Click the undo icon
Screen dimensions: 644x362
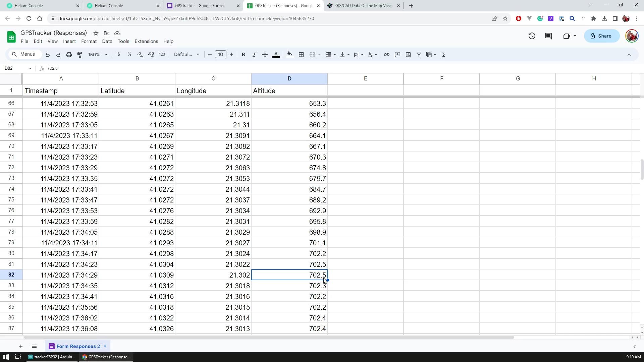coord(47,54)
